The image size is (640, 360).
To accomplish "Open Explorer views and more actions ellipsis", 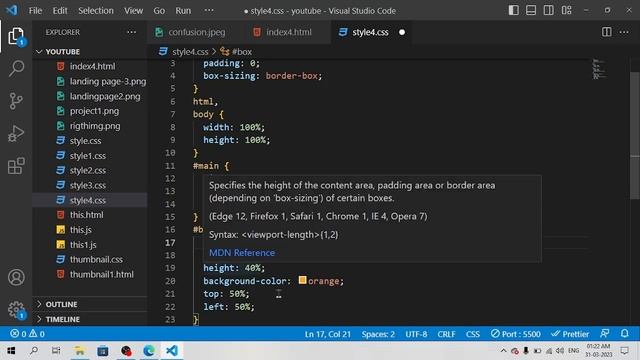I will 131,32.
